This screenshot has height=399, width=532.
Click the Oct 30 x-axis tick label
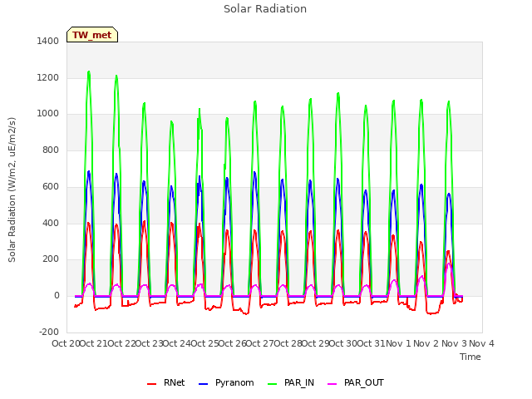click(342, 343)
